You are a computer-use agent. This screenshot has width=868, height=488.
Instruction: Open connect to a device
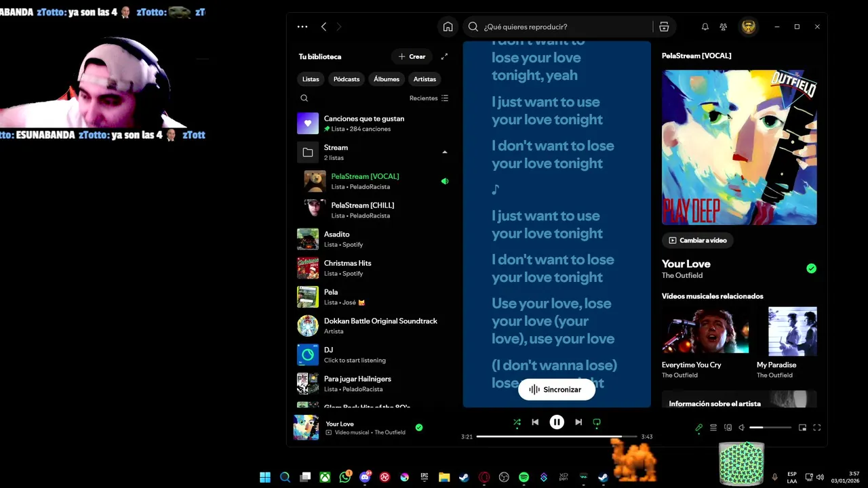pyautogui.click(x=728, y=428)
